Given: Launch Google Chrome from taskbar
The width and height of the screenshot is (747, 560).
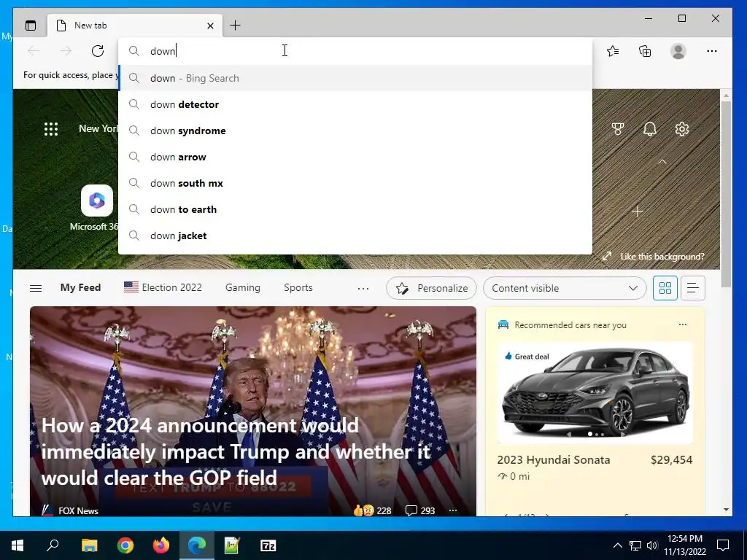Looking at the screenshot, I should tap(125, 545).
